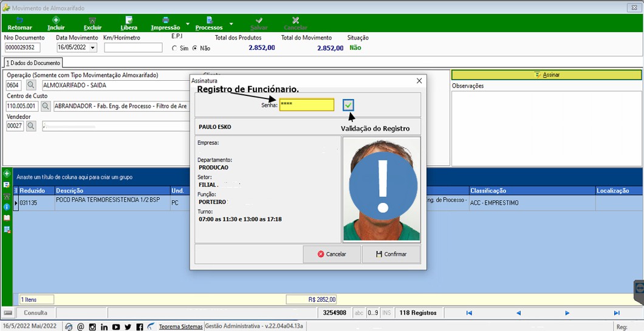This screenshot has width=644, height=331.
Task: Click the yellow Assinar button
Action: pyautogui.click(x=547, y=75)
